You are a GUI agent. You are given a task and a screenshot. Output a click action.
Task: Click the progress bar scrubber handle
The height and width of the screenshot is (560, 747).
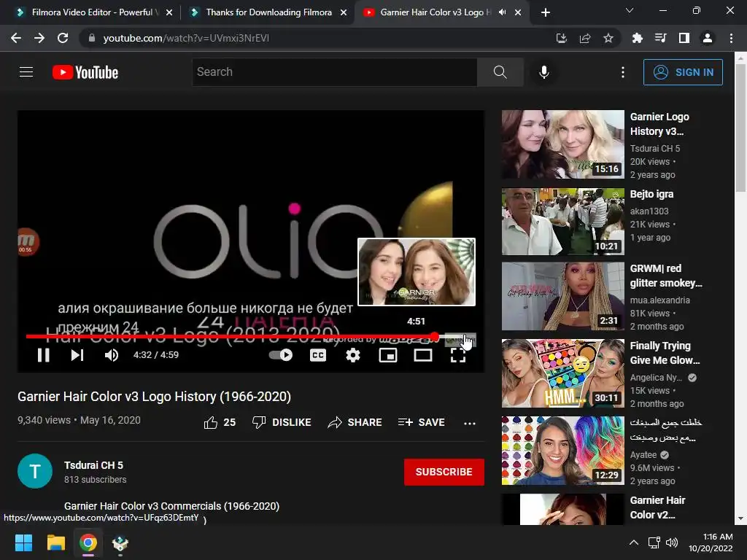[435, 337]
